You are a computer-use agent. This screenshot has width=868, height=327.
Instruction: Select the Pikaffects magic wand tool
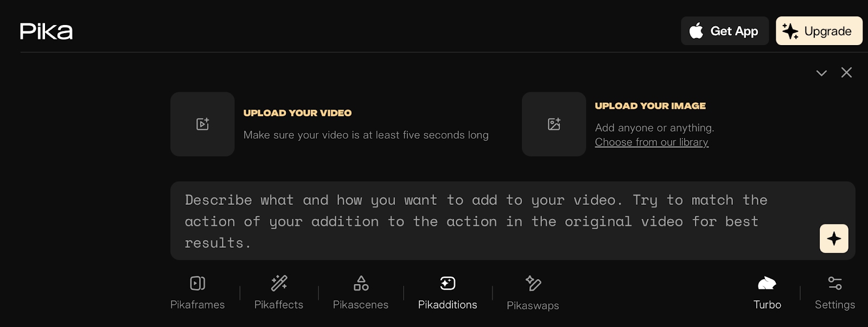(279, 293)
